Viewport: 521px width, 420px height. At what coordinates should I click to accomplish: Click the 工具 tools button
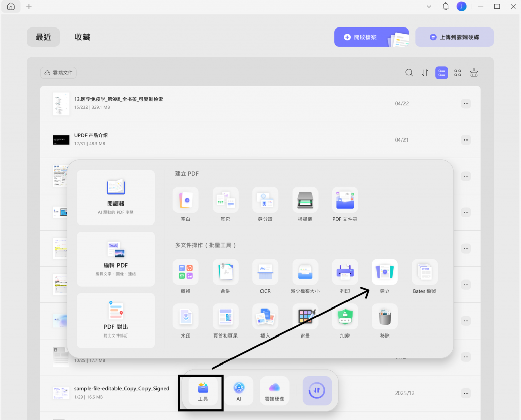coord(203,391)
